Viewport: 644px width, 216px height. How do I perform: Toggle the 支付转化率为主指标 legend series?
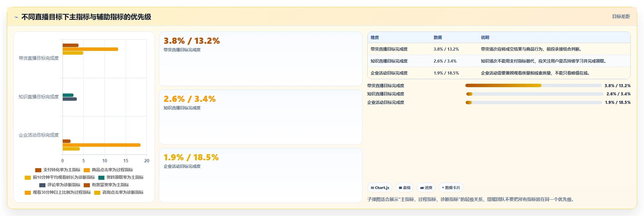tap(58, 170)
